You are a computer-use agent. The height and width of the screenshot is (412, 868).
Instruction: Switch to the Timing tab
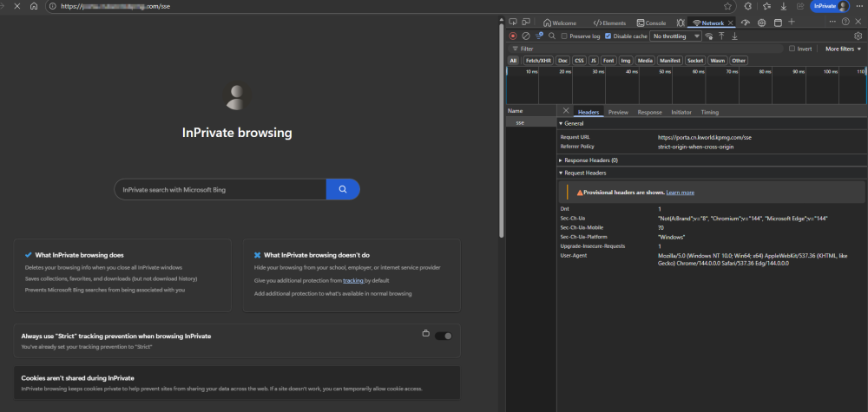709,112
